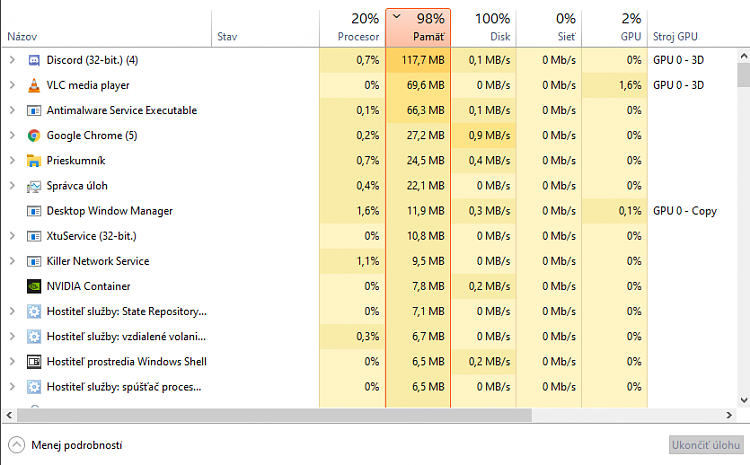Click the VLC media player cone icon
This screenshot has height=465, width=750.
click(x=34, y=85)
